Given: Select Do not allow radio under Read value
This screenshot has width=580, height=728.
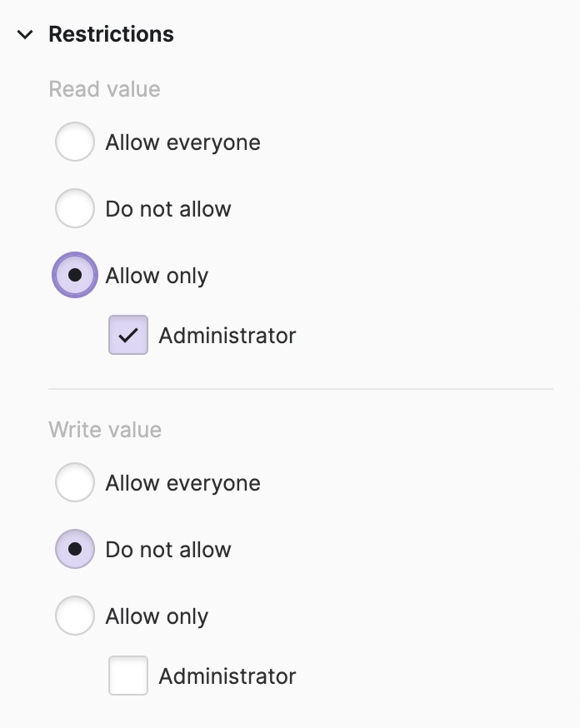Looking at the screenshot, I should tap(75, 209).
